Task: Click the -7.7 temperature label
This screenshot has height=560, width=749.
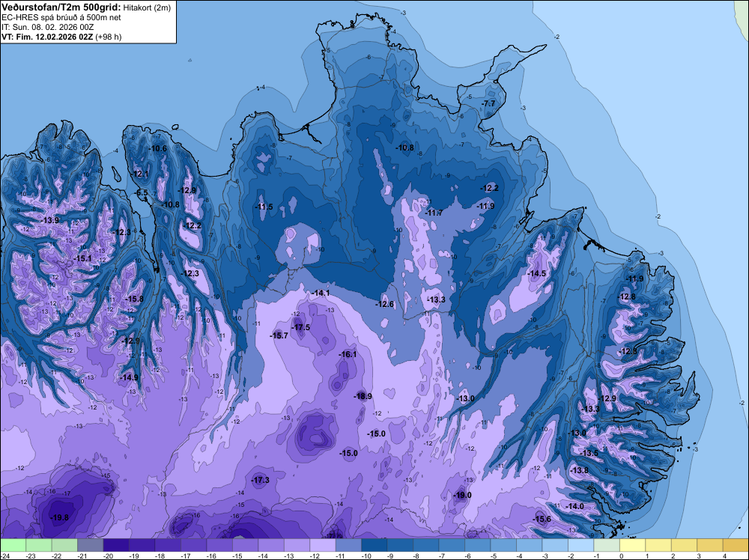Action: point(488,103)
